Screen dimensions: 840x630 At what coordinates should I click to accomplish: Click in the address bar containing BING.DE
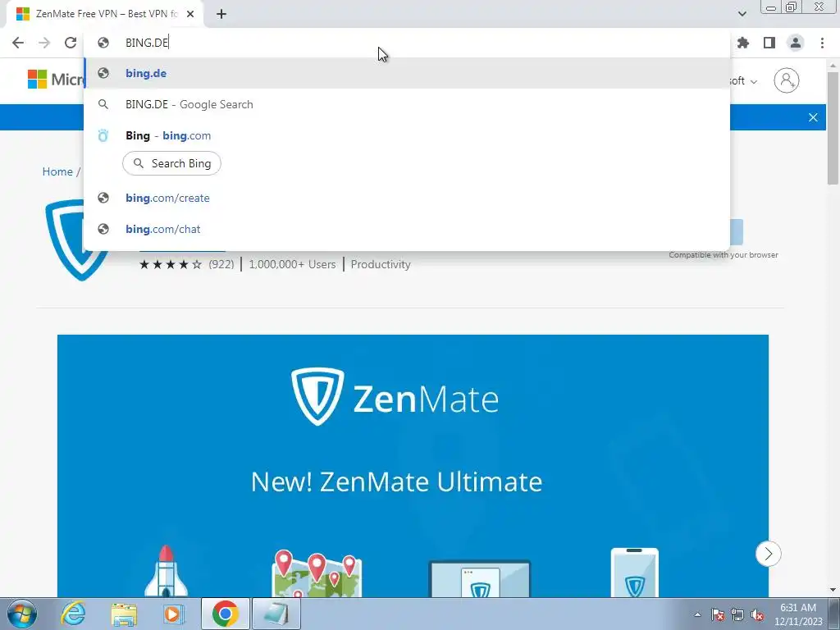point(407,43)
